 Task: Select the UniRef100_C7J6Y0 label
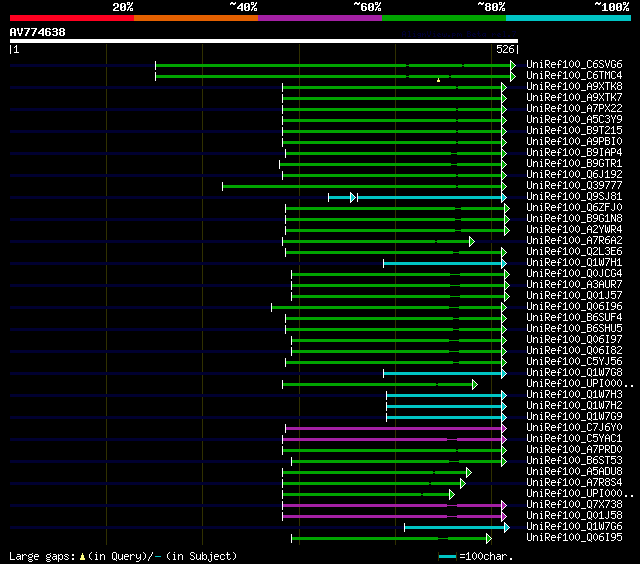(574, 428)
